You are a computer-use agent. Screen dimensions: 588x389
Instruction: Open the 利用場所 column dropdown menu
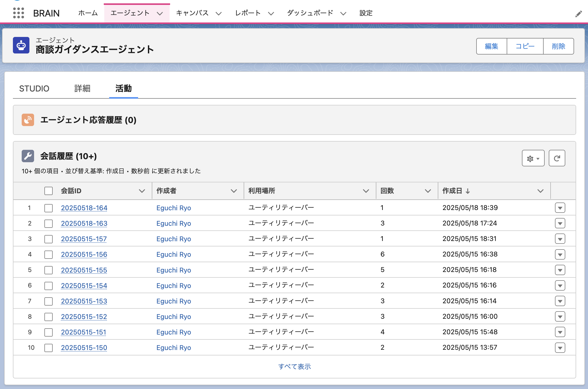click(x=366, y=191)
